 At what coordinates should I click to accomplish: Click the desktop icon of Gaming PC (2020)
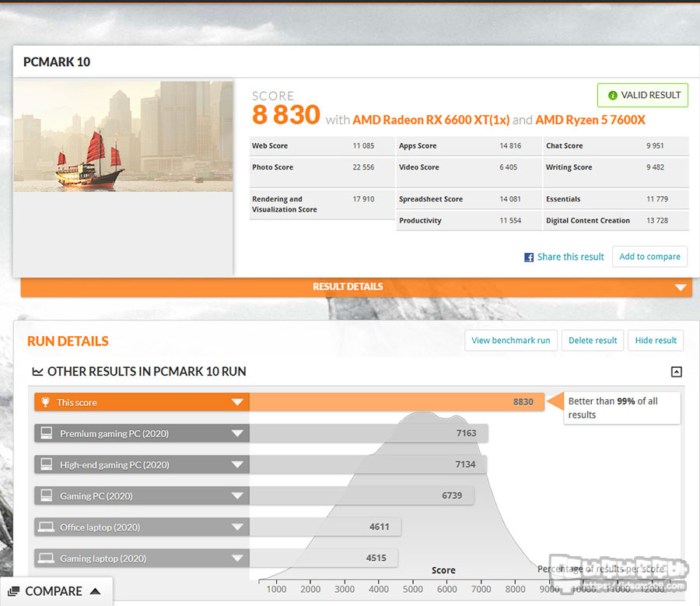tap(47, 496)
